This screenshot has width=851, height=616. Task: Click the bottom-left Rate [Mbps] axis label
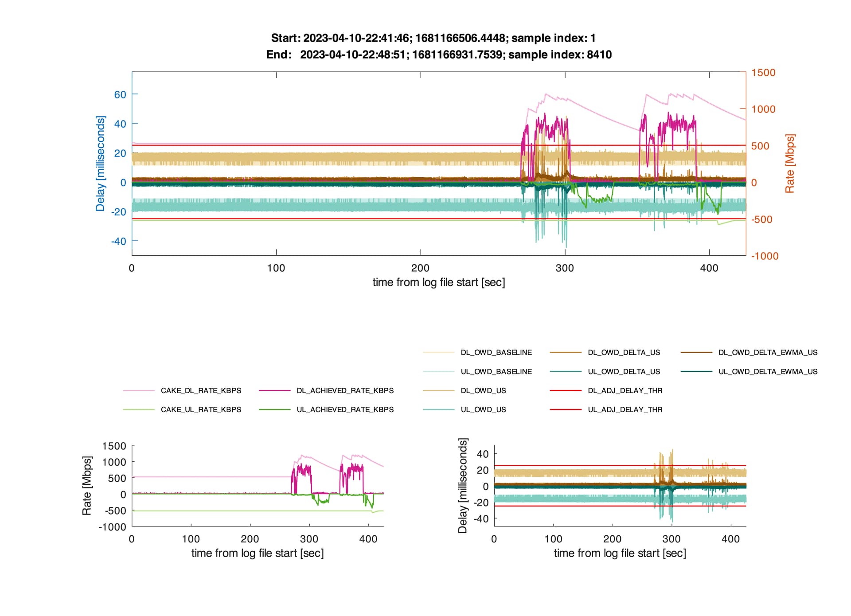(x=87, y=486)
